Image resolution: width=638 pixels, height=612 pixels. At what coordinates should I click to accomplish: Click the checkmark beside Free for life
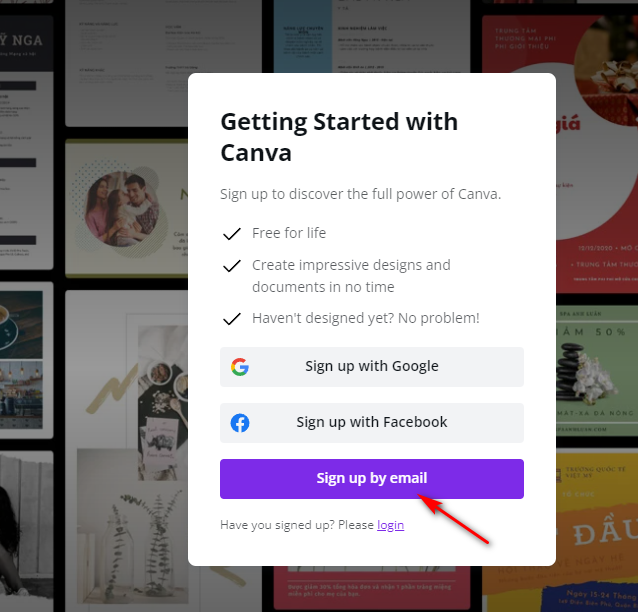(232, 234)
